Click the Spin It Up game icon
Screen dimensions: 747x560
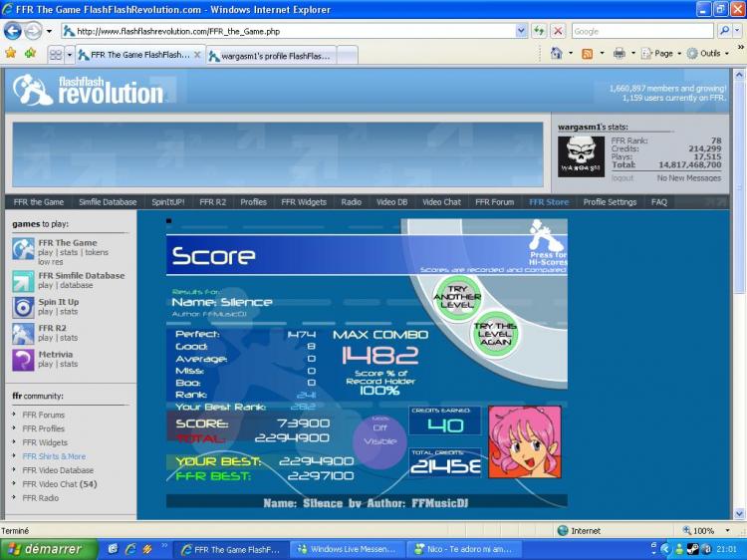pos(23,307)
